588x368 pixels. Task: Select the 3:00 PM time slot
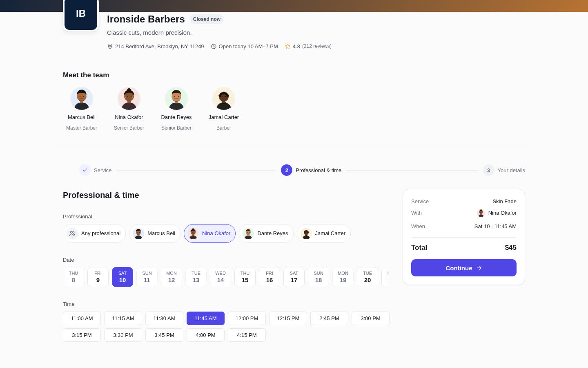coord(370,318)
